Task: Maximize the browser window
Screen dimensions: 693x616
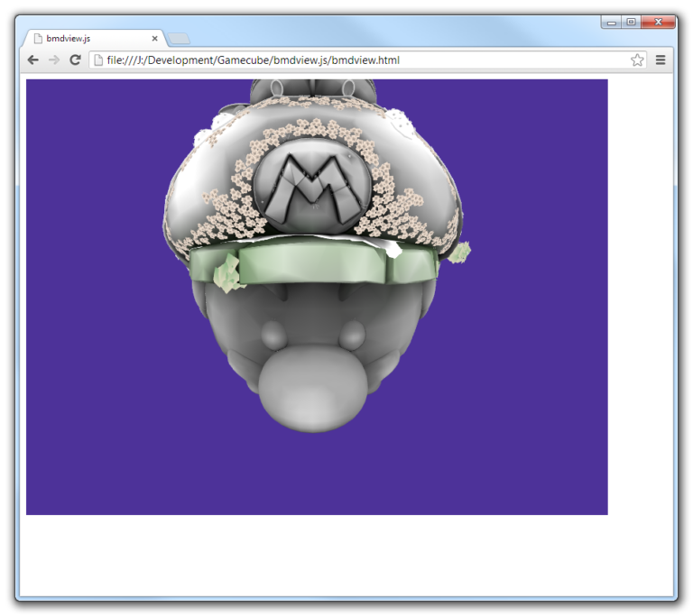Action: click(631, 22)
